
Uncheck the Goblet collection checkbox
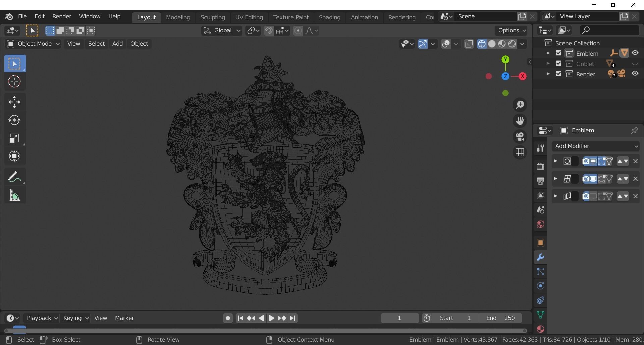[x=558, y=63]
